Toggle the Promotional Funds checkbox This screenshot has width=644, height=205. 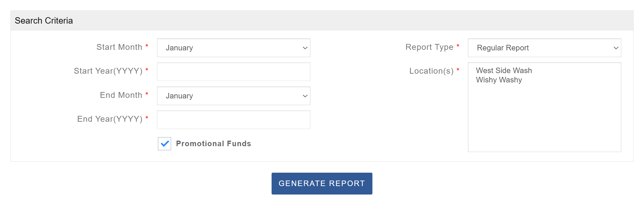165,144
